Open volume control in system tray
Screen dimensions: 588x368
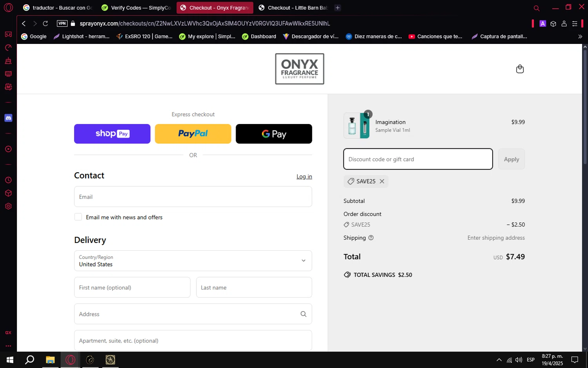(x=519, y=360)
